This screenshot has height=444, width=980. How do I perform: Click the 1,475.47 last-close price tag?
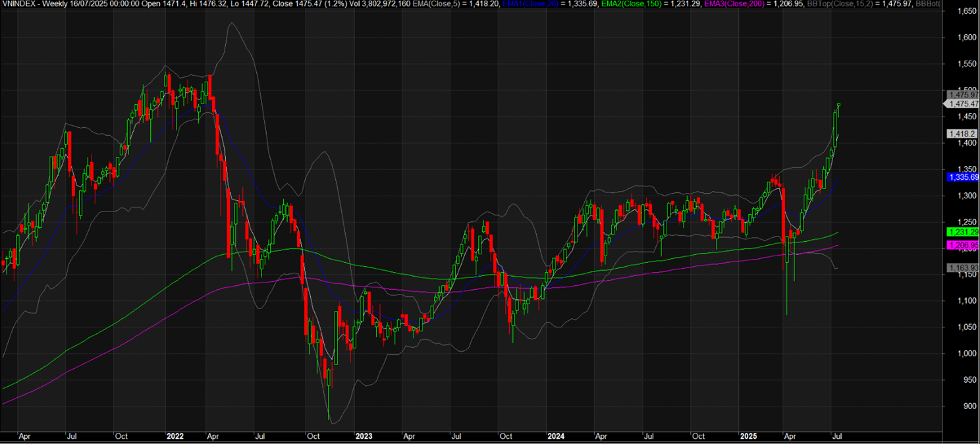click(962, 104)
